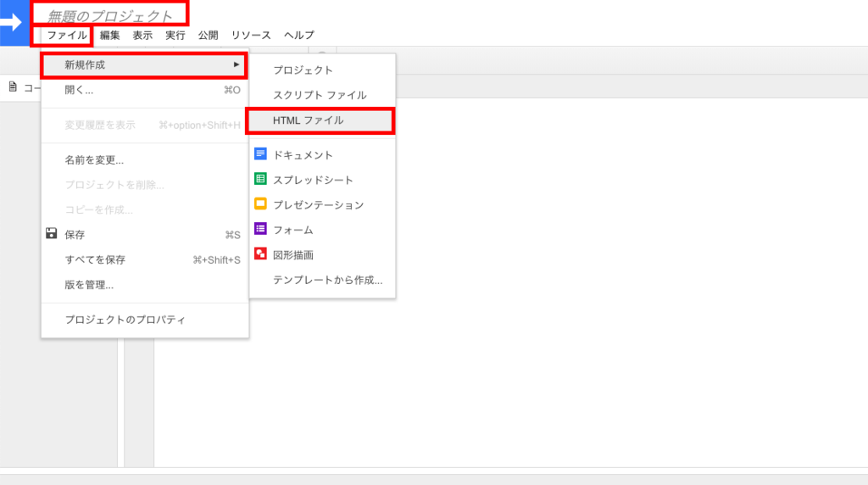Viewport: 868px width, 485px height.
Task: Create a new HTML ファイル
Action: click(x=322, y=120)
